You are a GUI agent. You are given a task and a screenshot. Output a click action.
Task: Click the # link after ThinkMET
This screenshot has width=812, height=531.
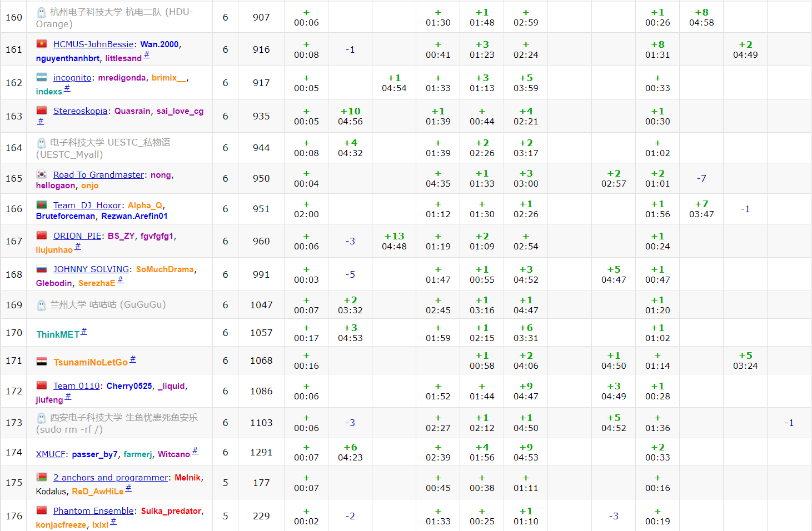pyautogui.click(x=84, y=332)
